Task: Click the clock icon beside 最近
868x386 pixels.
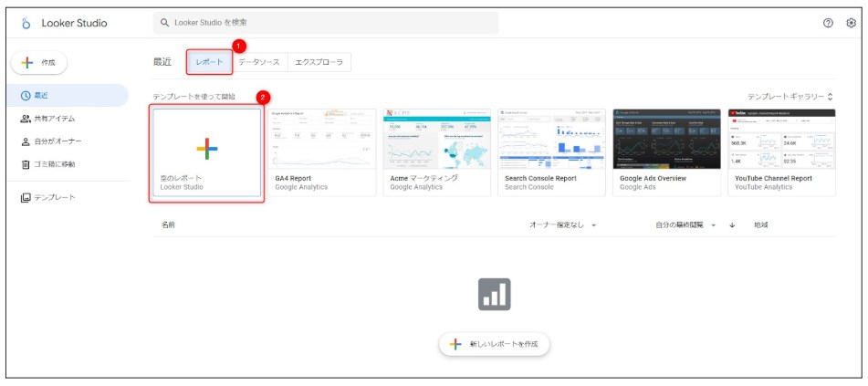Action: (26, 95)
